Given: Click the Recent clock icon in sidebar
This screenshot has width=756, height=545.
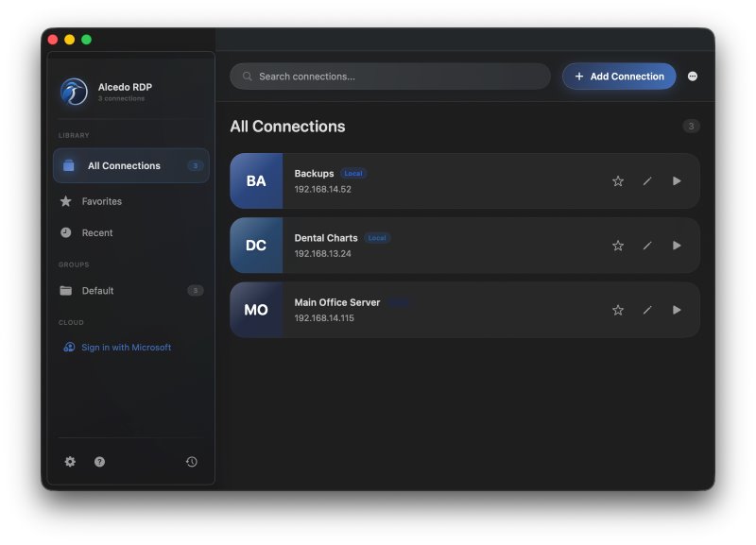Looking at the screenshot, I should click(x=66, y=232).
